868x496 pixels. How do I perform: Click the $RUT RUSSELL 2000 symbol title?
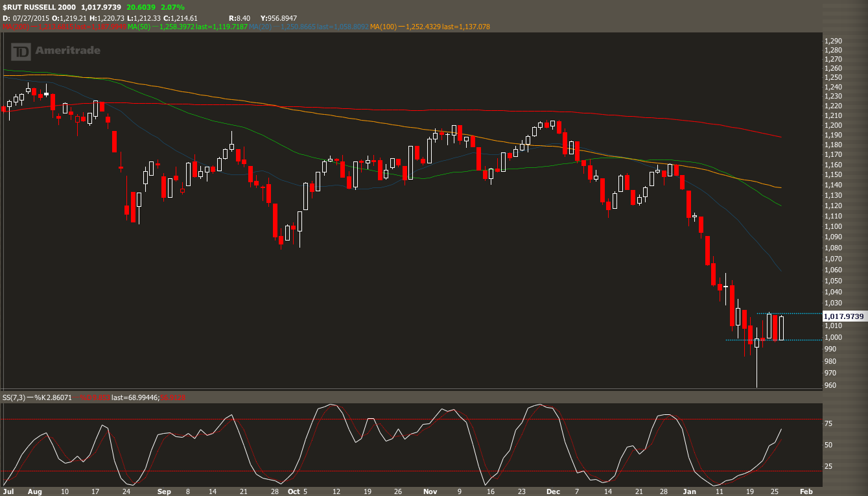[39, 7]
